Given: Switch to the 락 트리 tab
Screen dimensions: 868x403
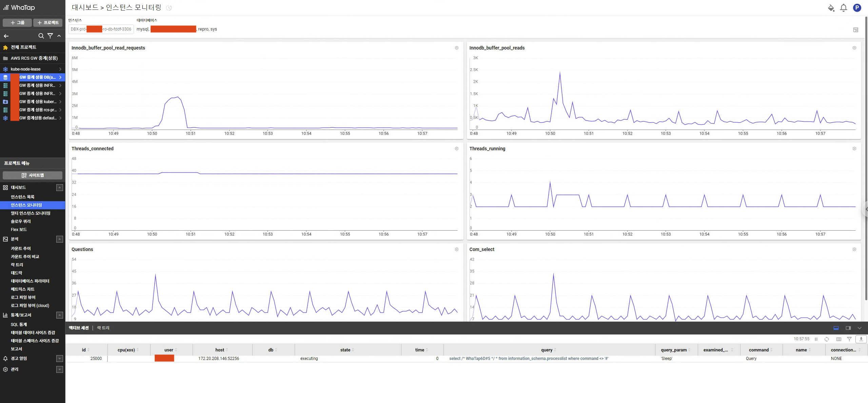Looking at the screenshot, I should 103,328.
